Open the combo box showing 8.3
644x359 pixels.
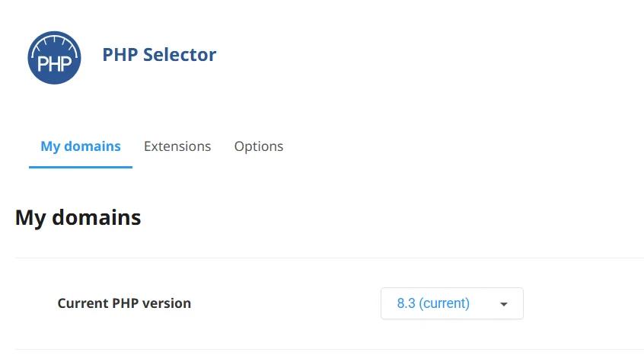[451, 303]
